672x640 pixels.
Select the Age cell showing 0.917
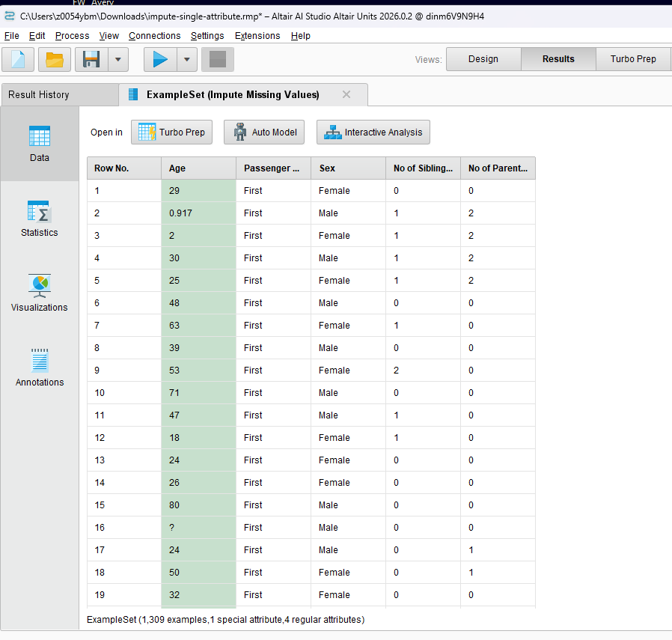pos(199,213)
